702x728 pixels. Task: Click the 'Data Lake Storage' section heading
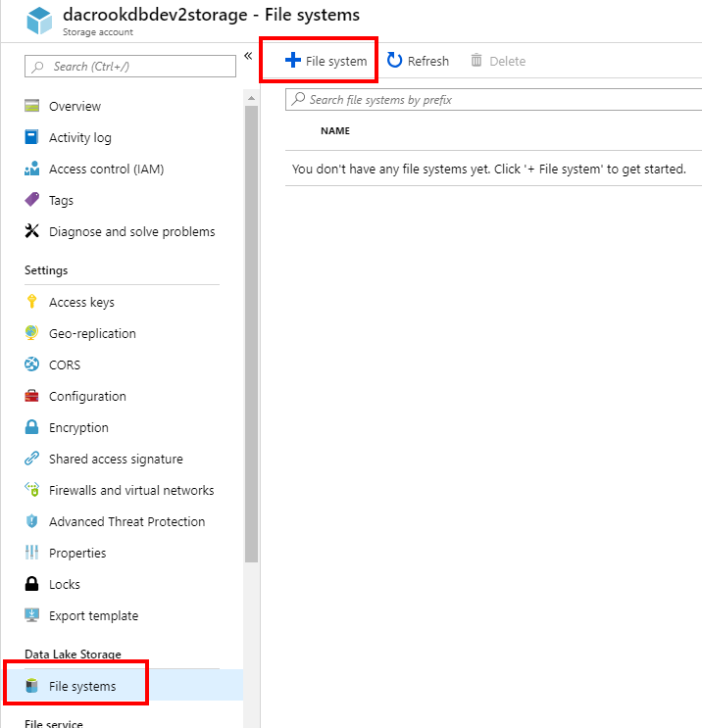tap(73, 654)
